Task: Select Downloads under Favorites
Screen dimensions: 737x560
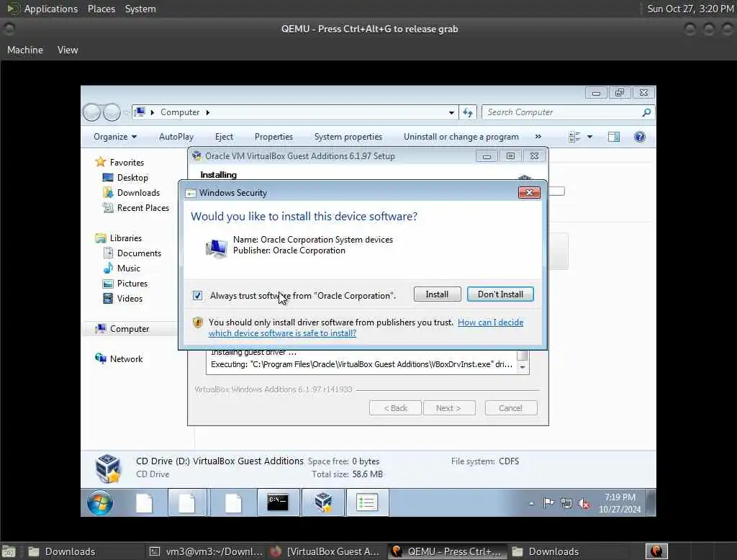Action: point(138,193)
